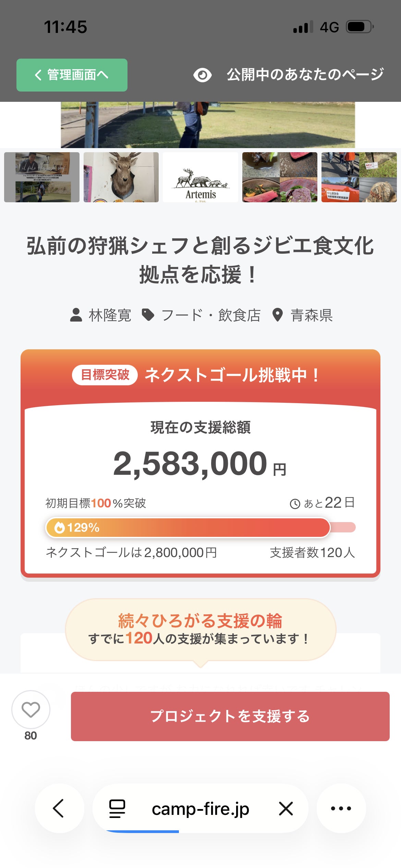Select the deer head thumbnail
Viewport: 401px width, 868px height.
pyautogui.click(x=121, y=177)
